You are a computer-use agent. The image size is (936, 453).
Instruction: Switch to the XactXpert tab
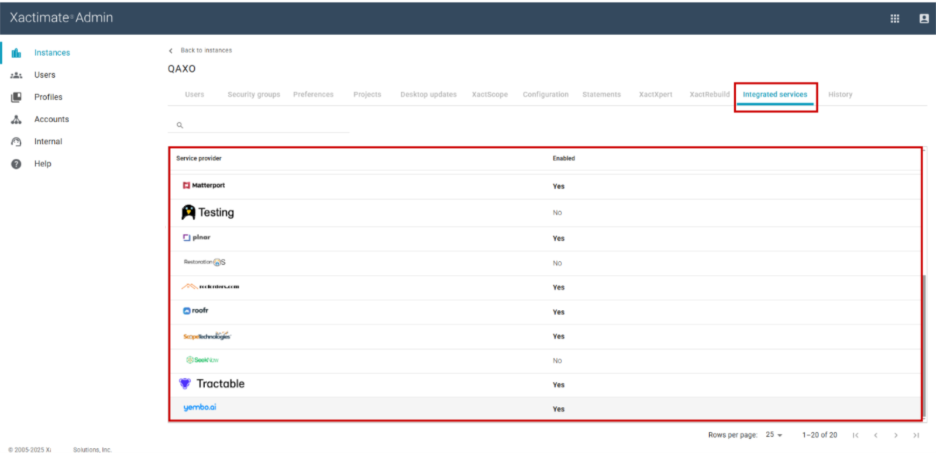click(655, 94)
